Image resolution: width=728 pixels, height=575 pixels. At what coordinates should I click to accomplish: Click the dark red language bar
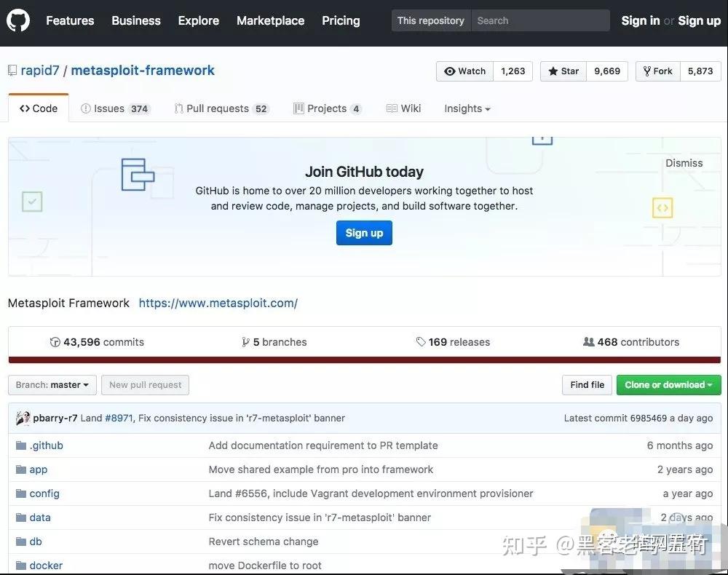pos(365,360)
